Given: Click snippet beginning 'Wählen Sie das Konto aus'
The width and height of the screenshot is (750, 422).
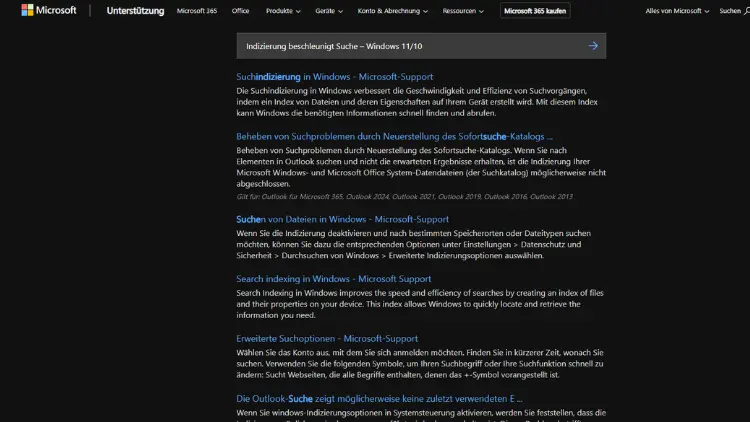Looking at the screenshot, I should [x=419, y=364].
